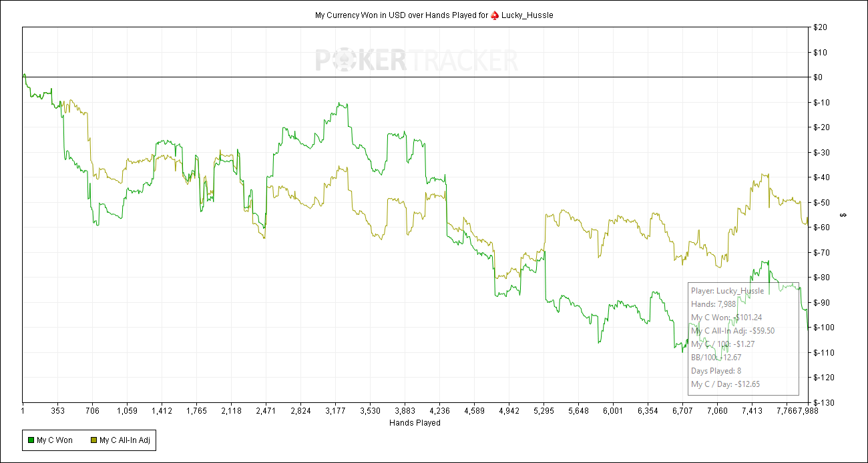Click the BB/100 tooltip line
The image size is (868, 463).
715,358
